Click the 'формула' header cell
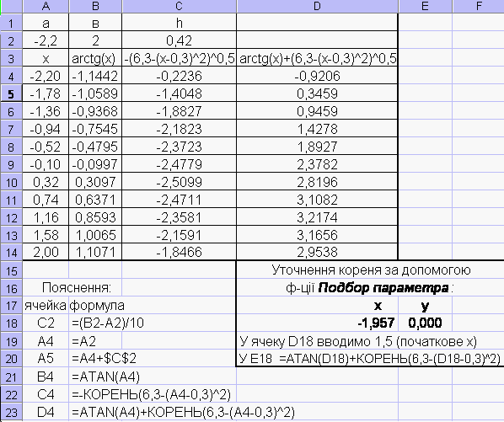This screenshot has width=504, height=422. [97, 306]
